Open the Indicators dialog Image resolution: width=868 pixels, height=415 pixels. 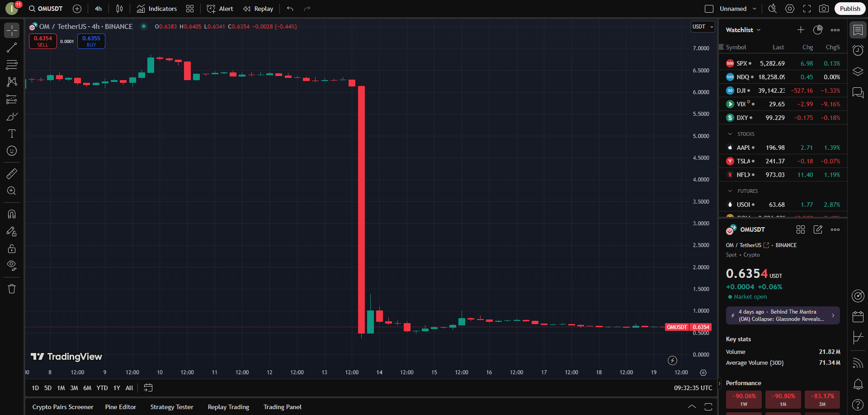tap(157, 9)
